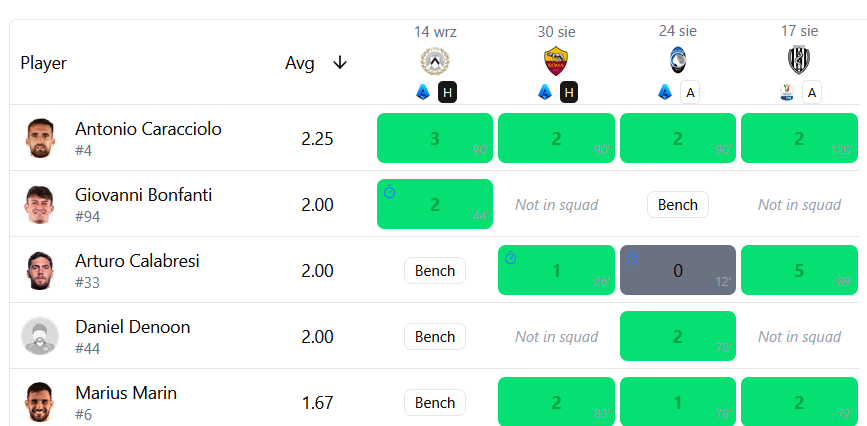Click the Cesena crest for 17 sie
This screenshot has height=426, width=867.
[x=799, y=60]
